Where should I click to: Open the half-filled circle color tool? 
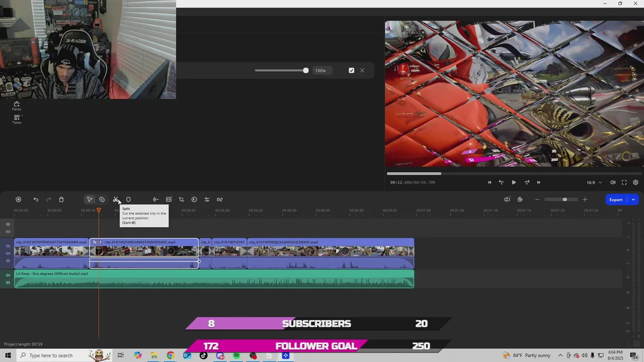(x=194, y=200)
